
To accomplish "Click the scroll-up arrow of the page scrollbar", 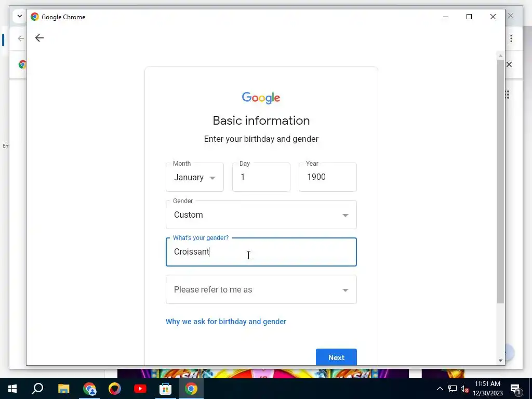I will click(500, 56).
